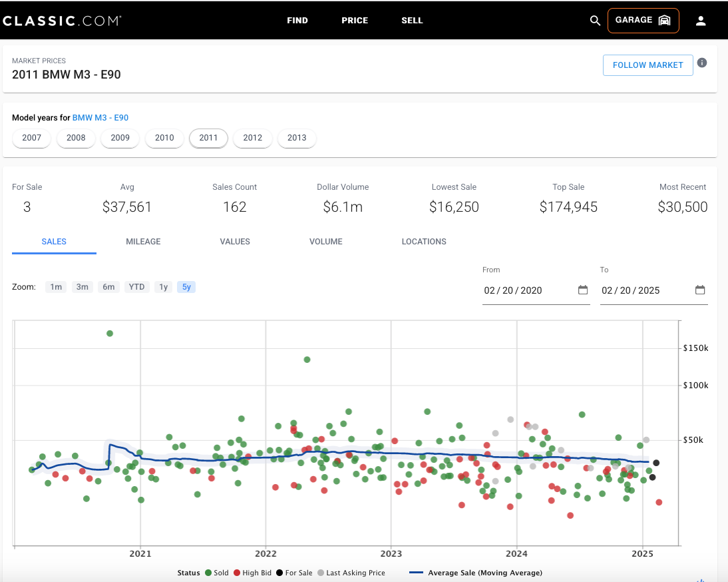Toggle Last Asking Price legend item
The height and width of the screenshot is (582, 728).
pos(351,573)
